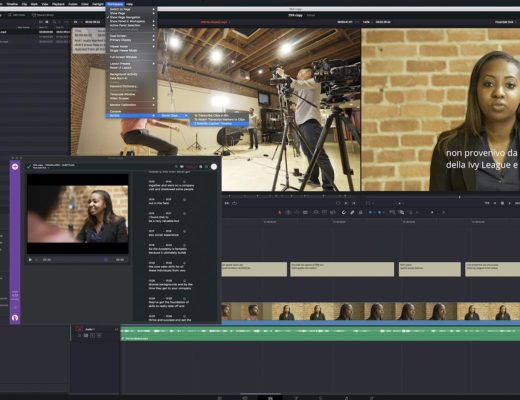Image resolution: width=520 pixels, height=400 pixels.
Task: Choose Transcribe Clips in Bin script
Action: pyautogui.click(x=220, y=115)
